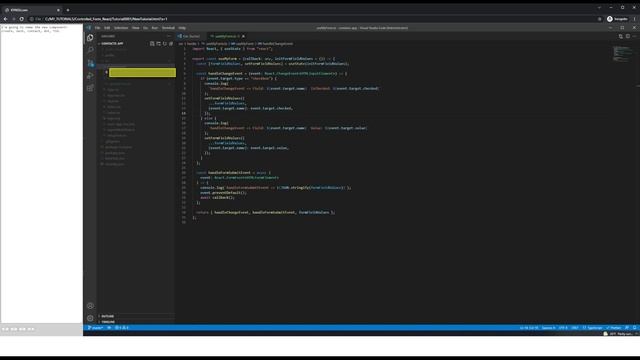This screenshot has width=640, height=360.
Task: Open Explorer views and more actions menu
Action: pos(169,36)
